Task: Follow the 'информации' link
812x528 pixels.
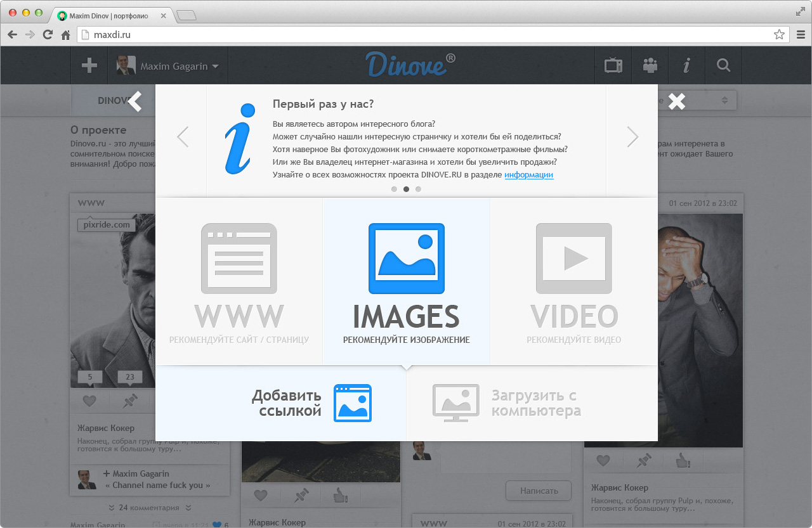Action: [529, 175]
